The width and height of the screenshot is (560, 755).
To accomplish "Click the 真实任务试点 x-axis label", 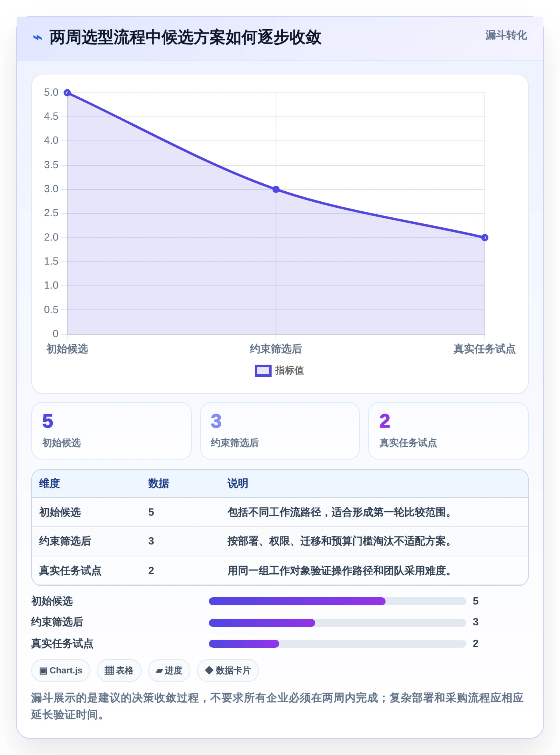I will pos(484,349).
